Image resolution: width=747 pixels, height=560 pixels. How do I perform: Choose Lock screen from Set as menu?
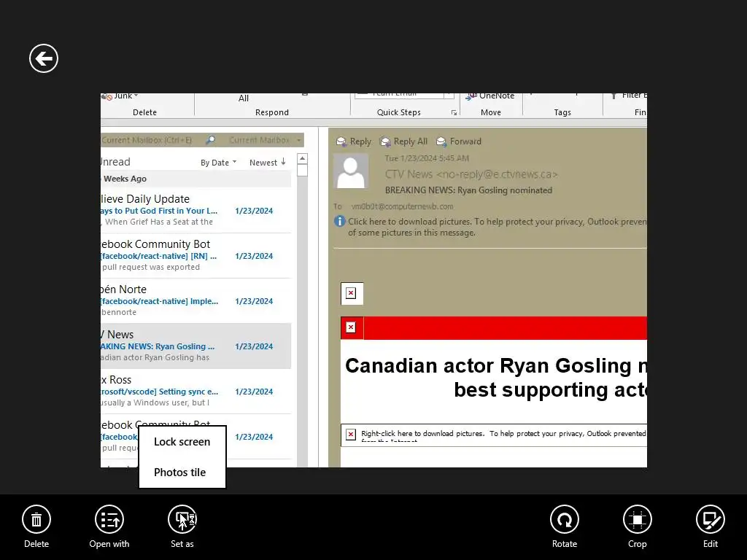(182, 442)
